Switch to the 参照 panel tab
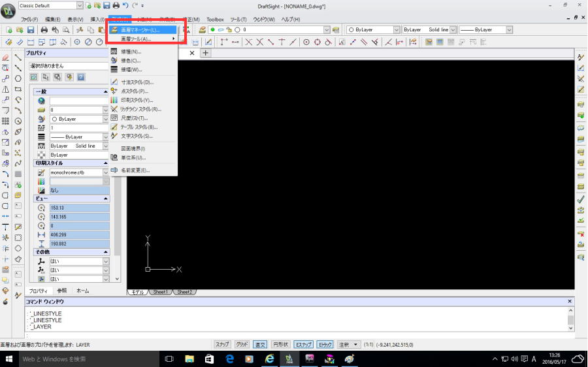The height and width of the screenshot is (367, 588). [x=62, y=291]
